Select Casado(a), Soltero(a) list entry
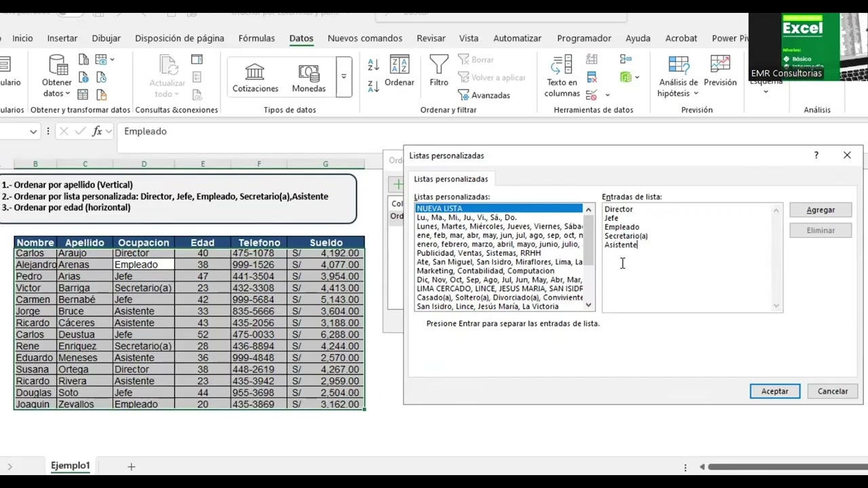This screenshot has height=488, width=868. coord(498,298)
